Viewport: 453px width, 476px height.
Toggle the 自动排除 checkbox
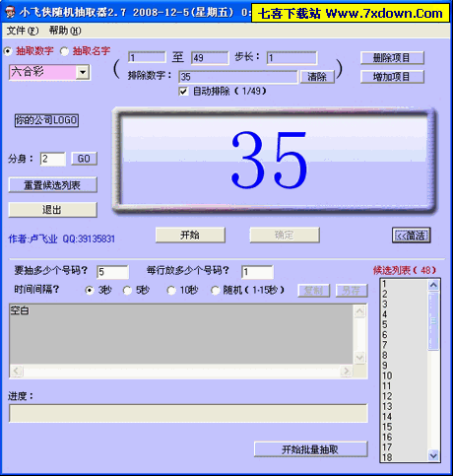pyautogui.click(x=183, y=91)
